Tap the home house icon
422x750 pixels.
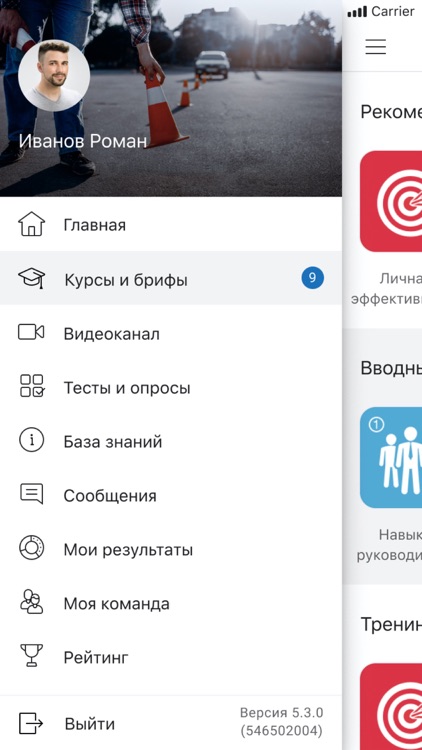31,224
